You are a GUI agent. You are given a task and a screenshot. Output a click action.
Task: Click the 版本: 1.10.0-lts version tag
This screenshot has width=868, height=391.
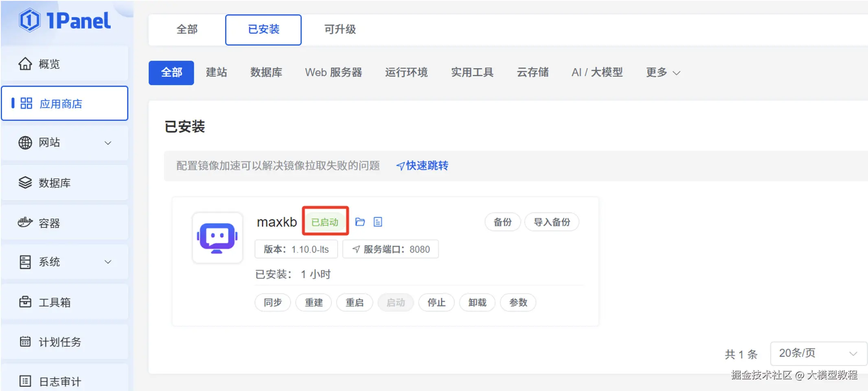point(296,249)
